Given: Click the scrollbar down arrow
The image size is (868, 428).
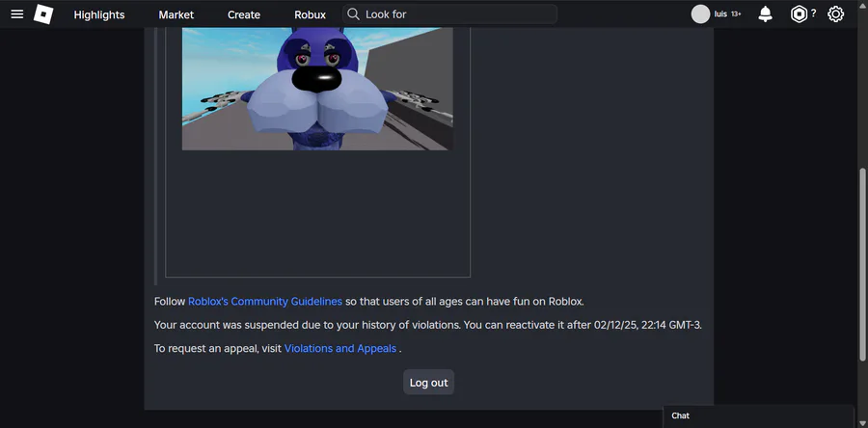Looking at the screenshot, I should click(x=862, y=423).
